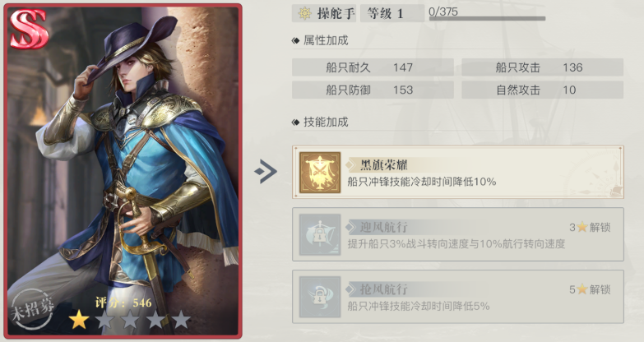Click the diamond marker before 属性加成

(295, 40)
